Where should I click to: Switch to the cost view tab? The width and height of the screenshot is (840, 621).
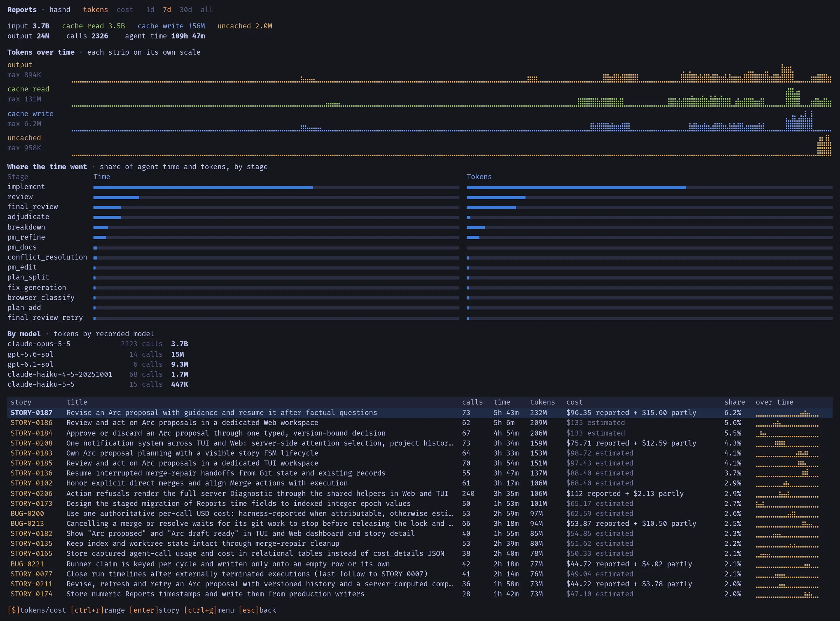tap(125, 10)
